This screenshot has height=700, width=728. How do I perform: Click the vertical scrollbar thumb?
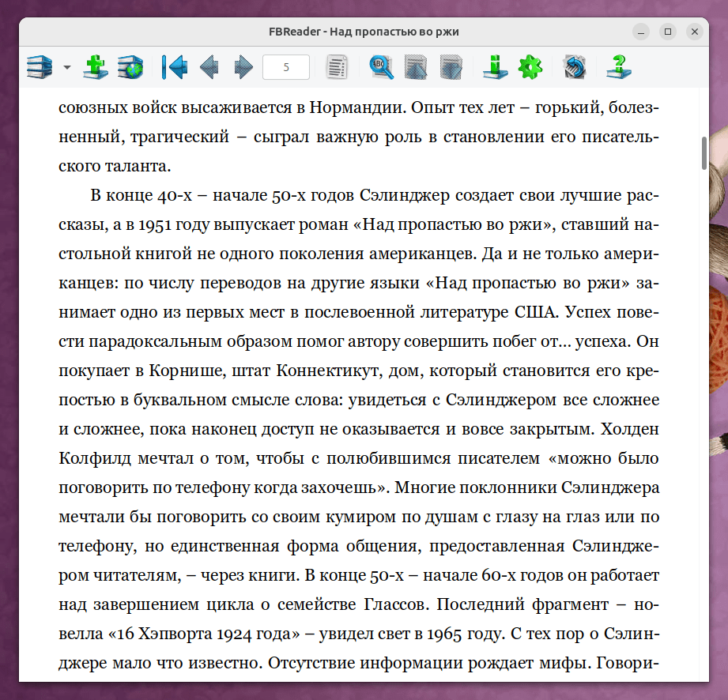pos(703,153)
